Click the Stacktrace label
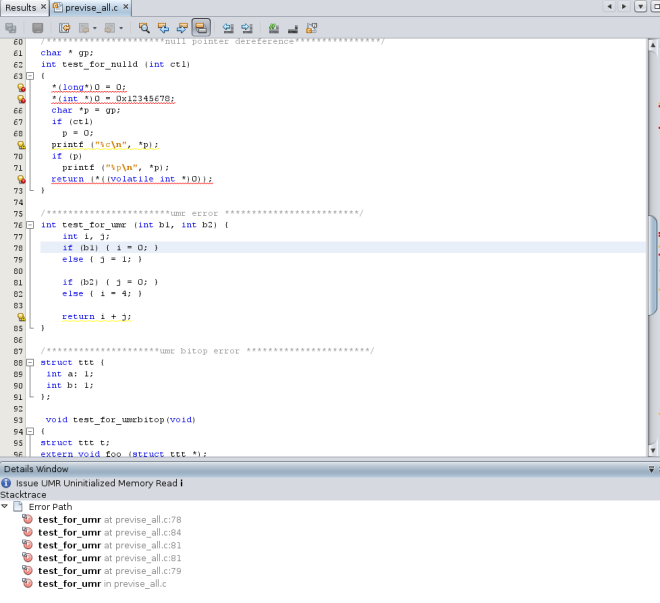The image size is (660, 603). coord(23,495)
